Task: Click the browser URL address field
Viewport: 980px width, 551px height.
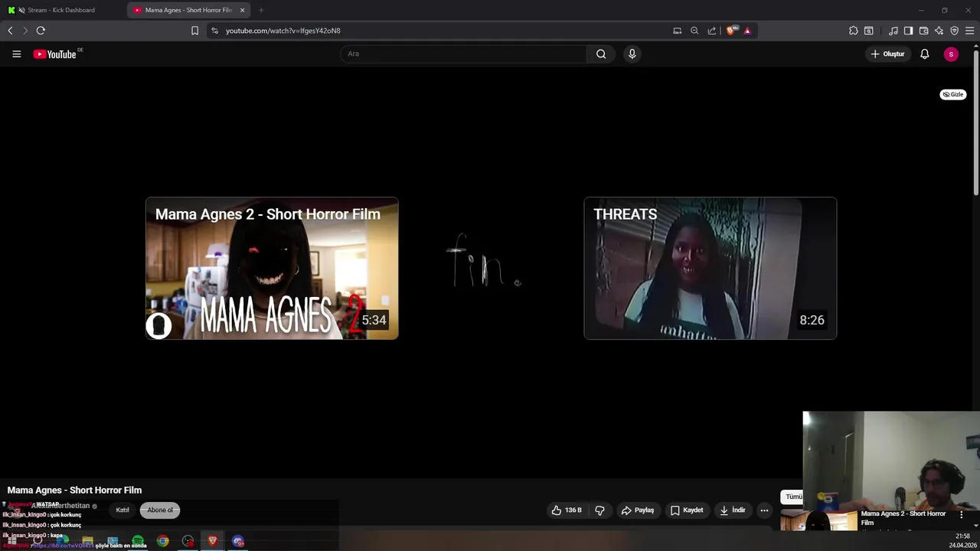Action: [x=444, y=31]
